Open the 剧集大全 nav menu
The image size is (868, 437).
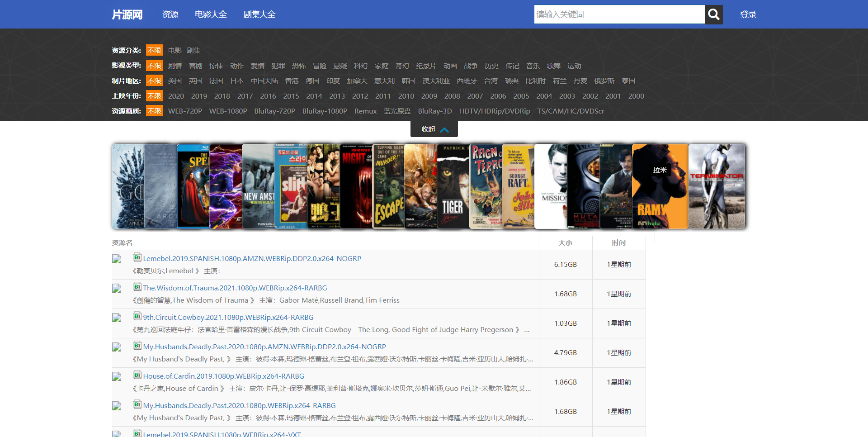coord(259,14)
